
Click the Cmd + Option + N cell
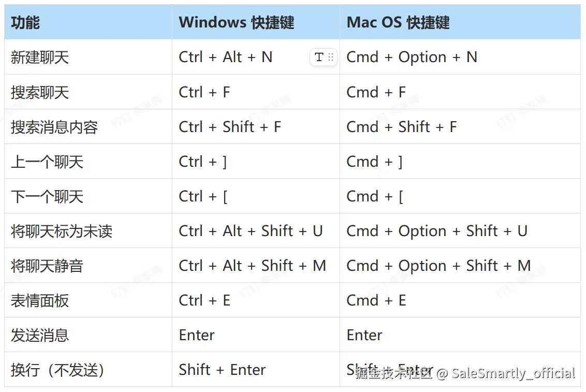(x=412, y=57)
